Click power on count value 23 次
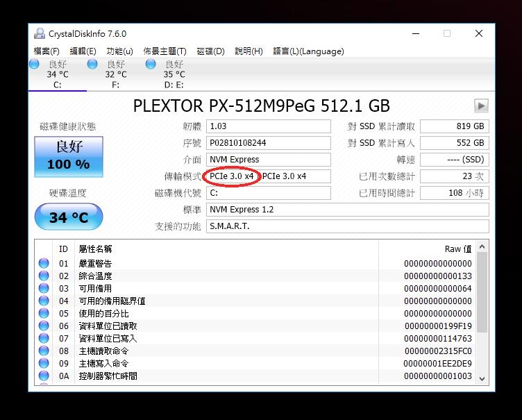This screenshot has width=522, height=420. [455, 176]
